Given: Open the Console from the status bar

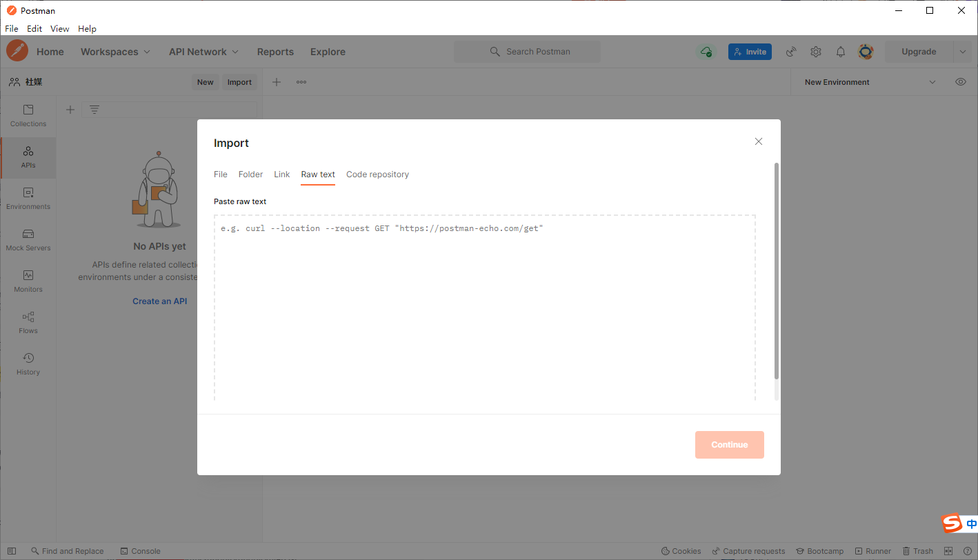Looking at the screenshot, I should pyautogui.click(x=140, y=551).
